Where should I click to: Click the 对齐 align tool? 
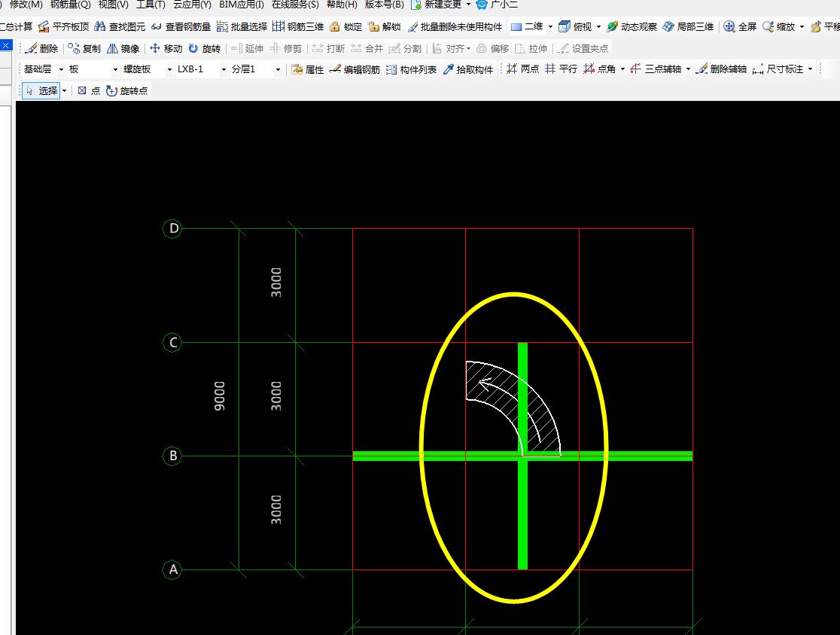pos(451,48)
